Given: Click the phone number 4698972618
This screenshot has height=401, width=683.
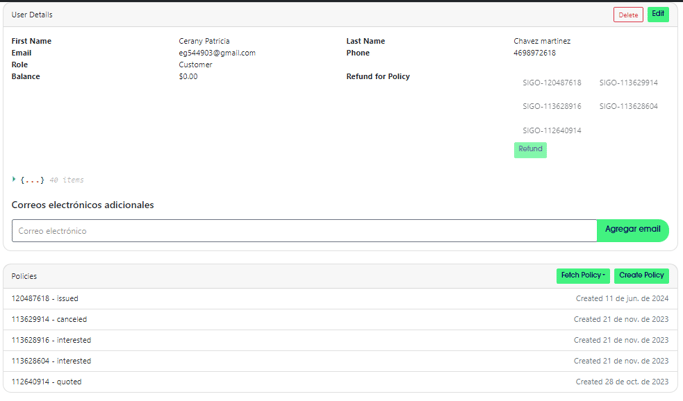Looking at the screenshot, I should tap(534, 53).
